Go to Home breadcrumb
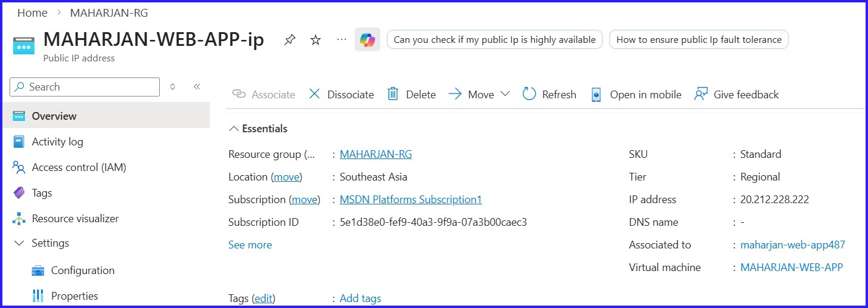This screenshot has width=868, height=308. (32, 13)
